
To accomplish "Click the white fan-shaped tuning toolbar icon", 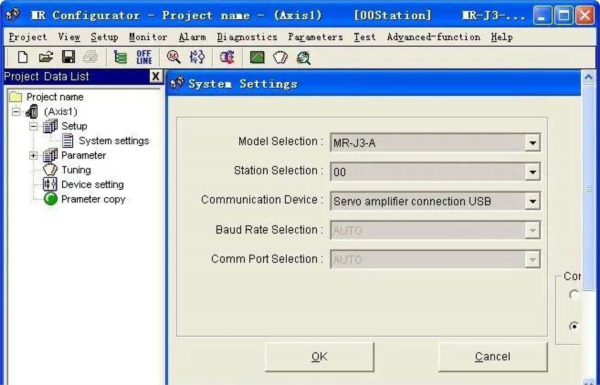I will 280,58.
